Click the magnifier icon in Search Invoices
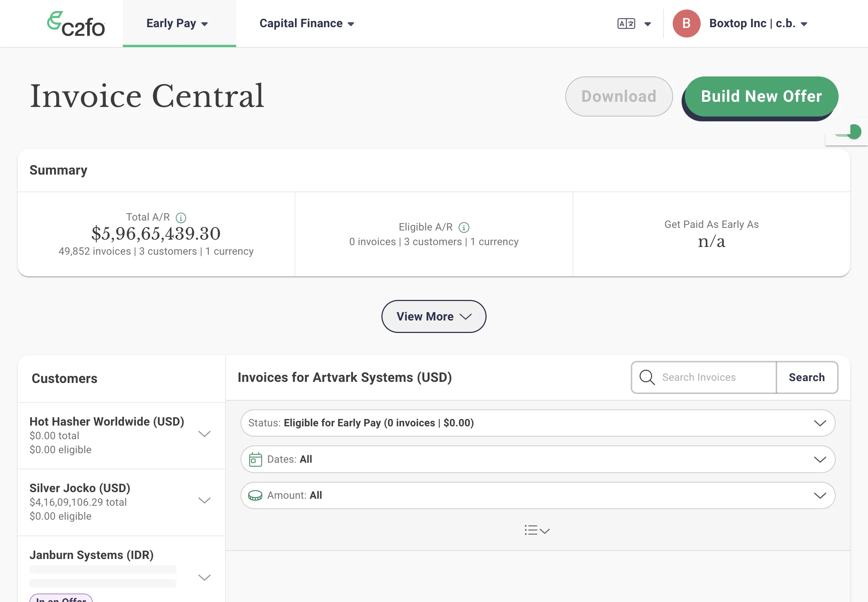The image size is (868, 602). pos(647,377)
